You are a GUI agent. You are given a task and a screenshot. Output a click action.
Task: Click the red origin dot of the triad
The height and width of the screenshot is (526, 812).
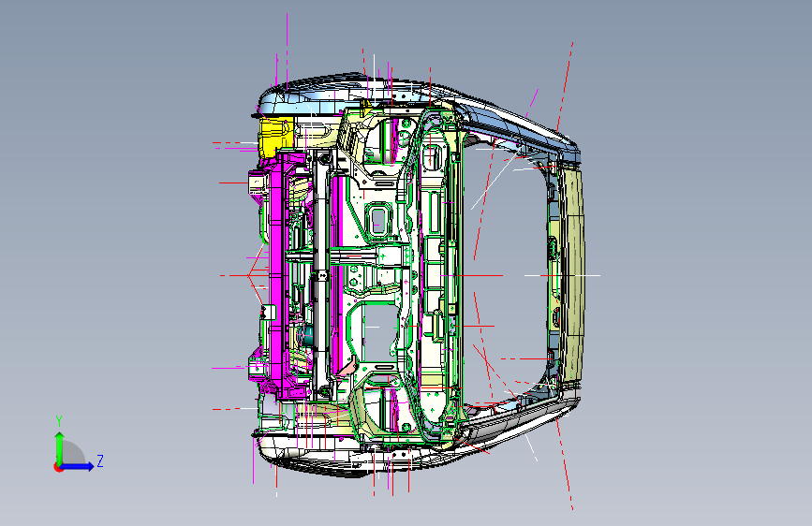coord(57,467)
